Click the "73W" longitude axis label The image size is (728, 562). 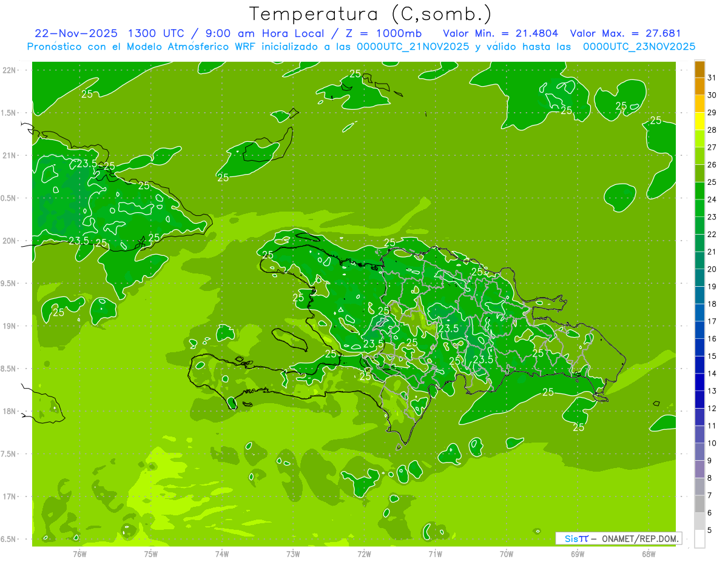pyautogui.click(x=293, y=554)
